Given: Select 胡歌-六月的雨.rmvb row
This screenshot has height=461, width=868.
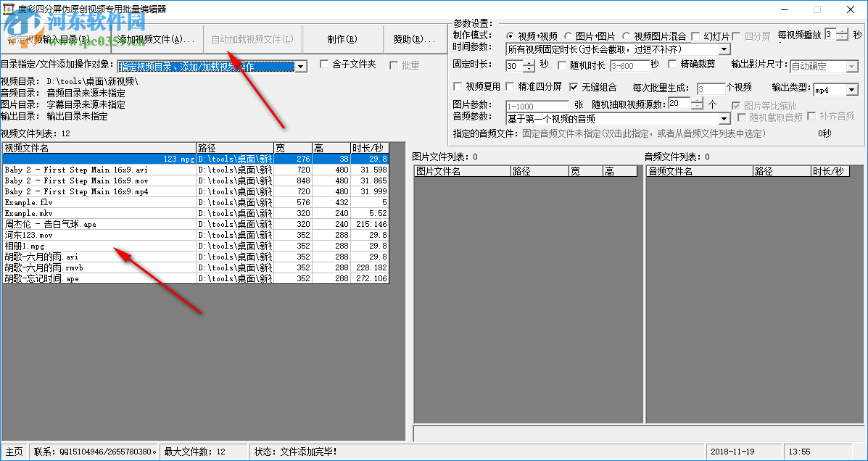Looking at the screenshot, I should [196, 268].
